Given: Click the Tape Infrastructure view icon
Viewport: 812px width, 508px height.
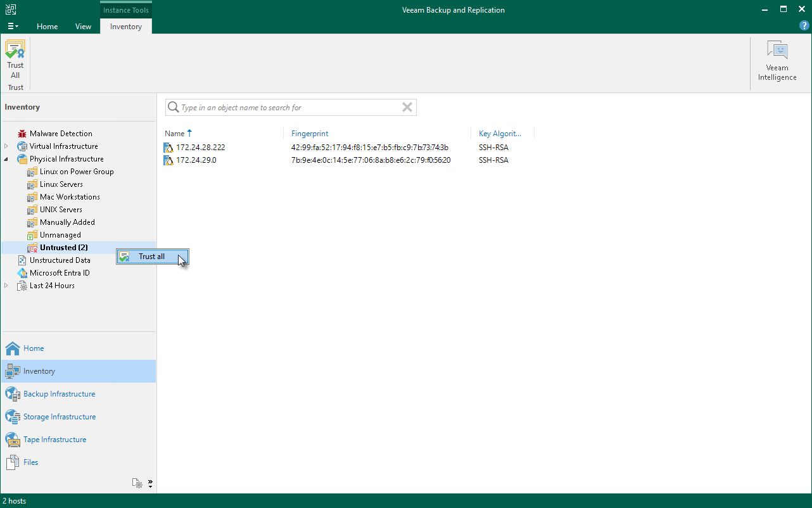Looking at the screenshot, I should click(x=13, y=440).
